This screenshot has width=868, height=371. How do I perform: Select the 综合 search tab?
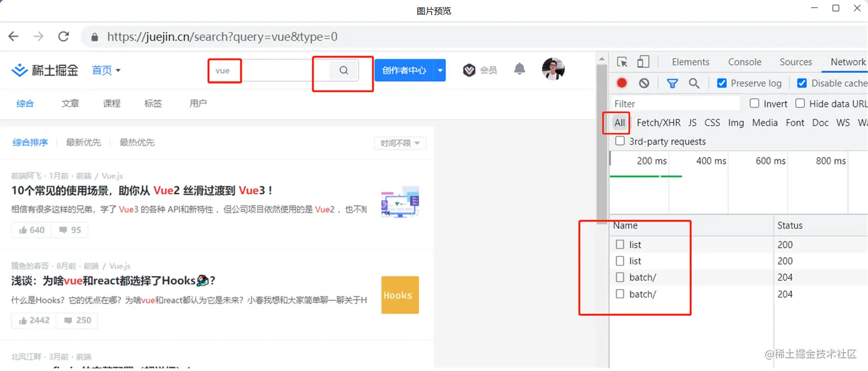point(25,103)
